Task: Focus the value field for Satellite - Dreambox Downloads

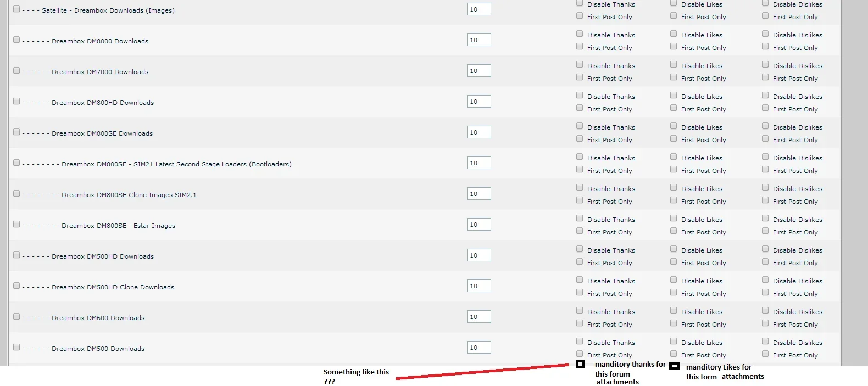Action: [478, 9]
